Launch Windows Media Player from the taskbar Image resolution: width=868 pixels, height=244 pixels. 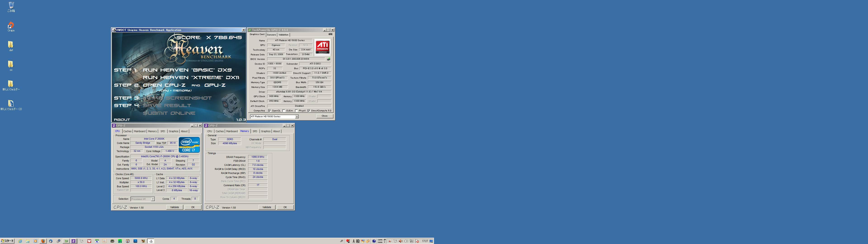pos(35,241)
